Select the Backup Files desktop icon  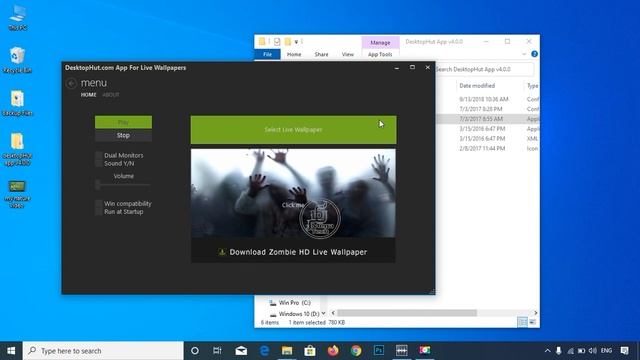pos(18,103)
